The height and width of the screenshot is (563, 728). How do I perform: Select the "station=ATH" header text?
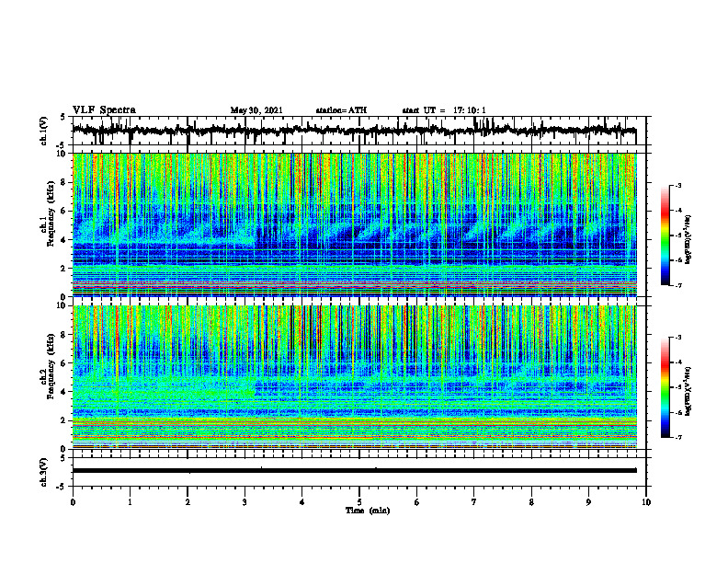[341, 110]
